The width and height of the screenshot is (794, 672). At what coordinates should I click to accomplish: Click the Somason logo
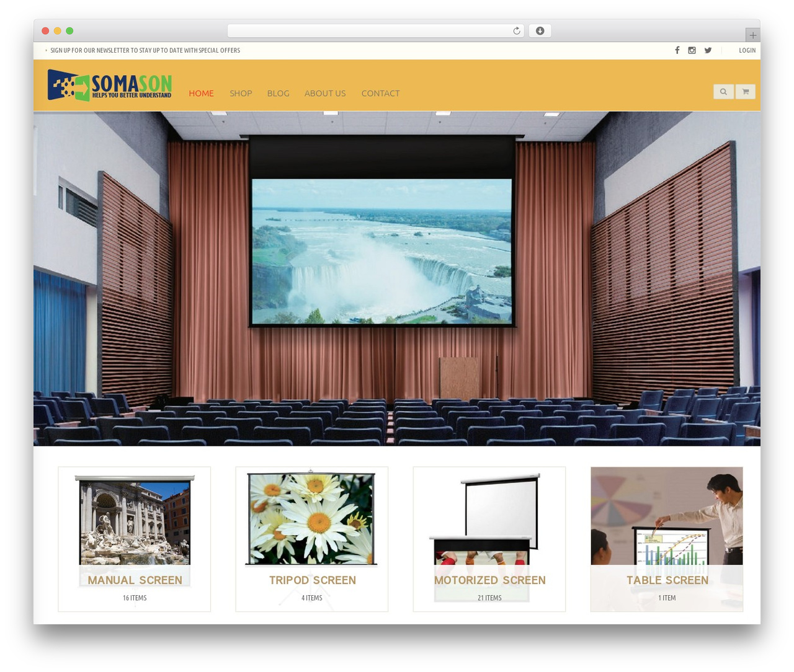tap(110, 85)
